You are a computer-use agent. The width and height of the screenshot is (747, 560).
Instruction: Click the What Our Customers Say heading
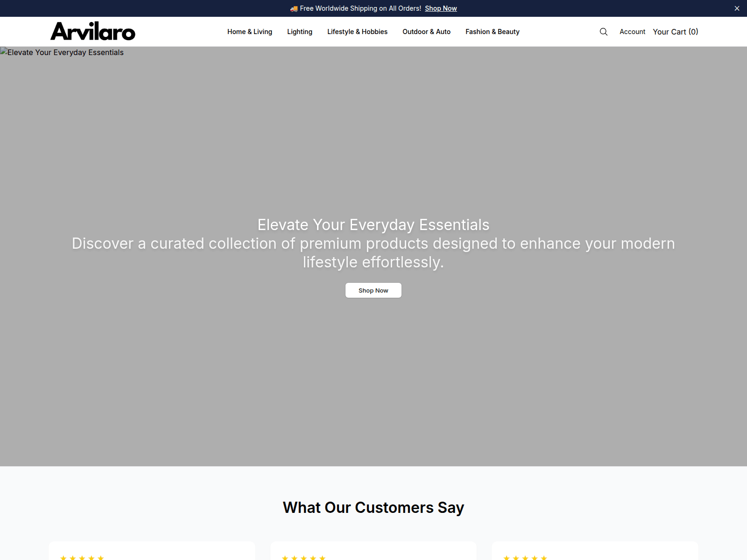tap(373, 507)
